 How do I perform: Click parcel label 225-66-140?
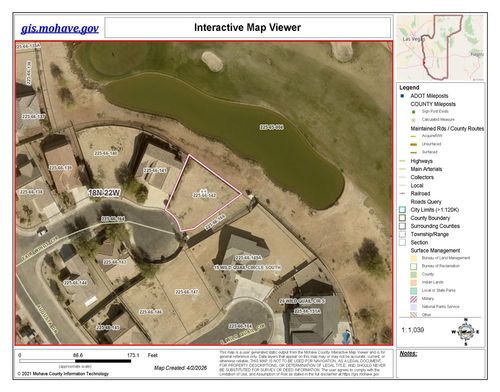[x=106, y=153]
